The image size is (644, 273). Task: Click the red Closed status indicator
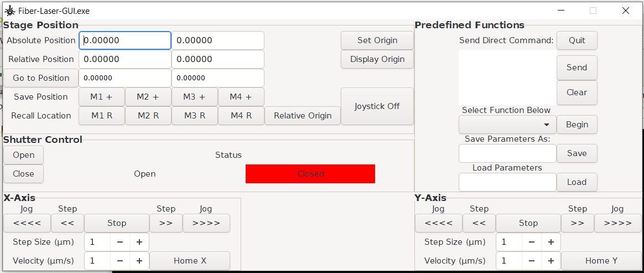[310, 174]
